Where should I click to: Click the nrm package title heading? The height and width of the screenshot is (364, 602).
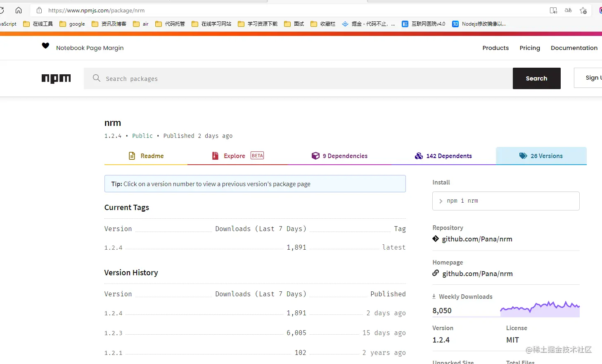113,123
